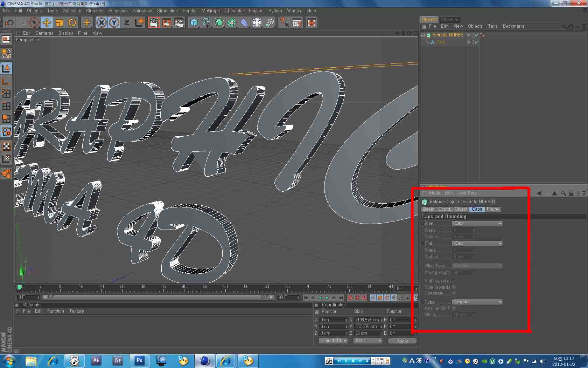Toggle Y axis lock

[114, 23]
